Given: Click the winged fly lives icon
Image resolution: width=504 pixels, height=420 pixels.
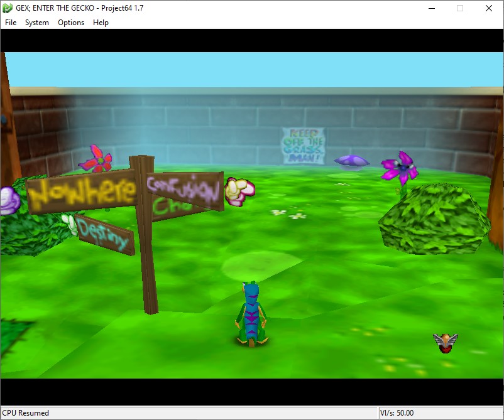Looking at the screenshot, I should point(446,343).
